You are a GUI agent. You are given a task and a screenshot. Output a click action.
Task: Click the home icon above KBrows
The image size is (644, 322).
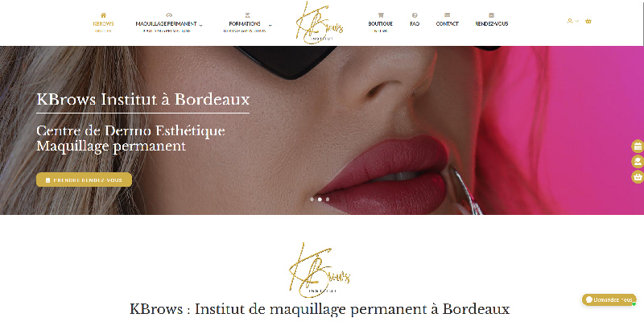pos(103,15)
